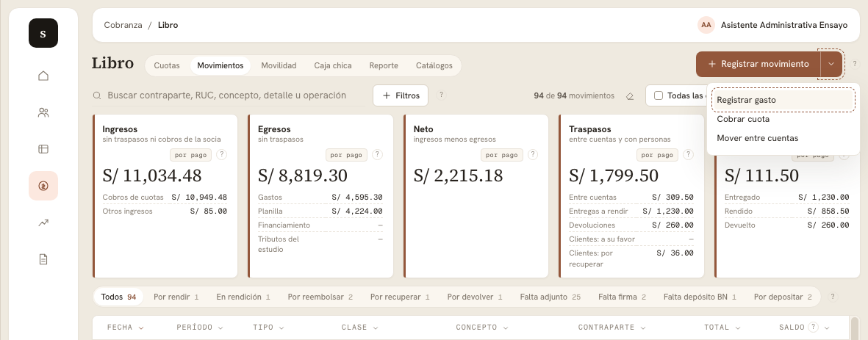Toggle por pago badge on Neto card

click(501, 155)
